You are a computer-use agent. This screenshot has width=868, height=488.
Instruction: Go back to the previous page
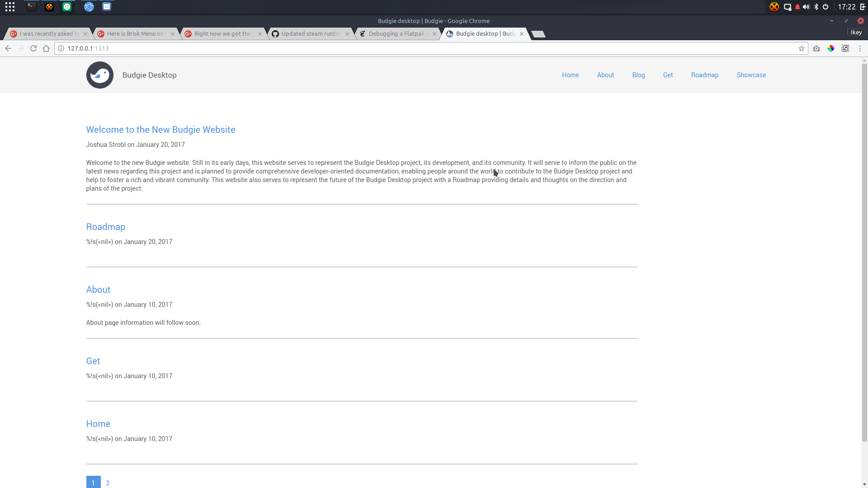pyautogui.click(x=8, y=48)
